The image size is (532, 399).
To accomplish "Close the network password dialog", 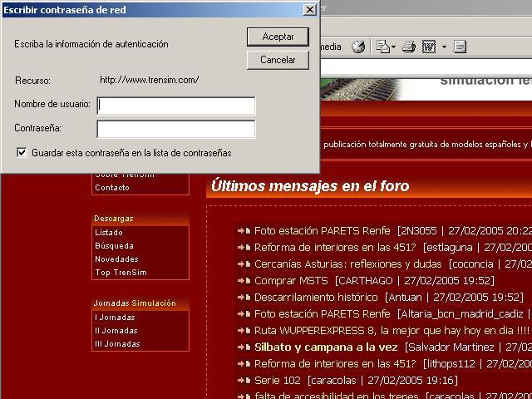I will point(309,10).
